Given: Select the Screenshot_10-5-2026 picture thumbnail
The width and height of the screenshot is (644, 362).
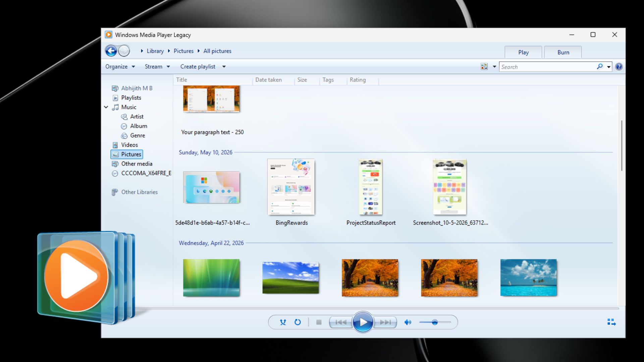Looking at the screenshot, I should coord(450,187).
